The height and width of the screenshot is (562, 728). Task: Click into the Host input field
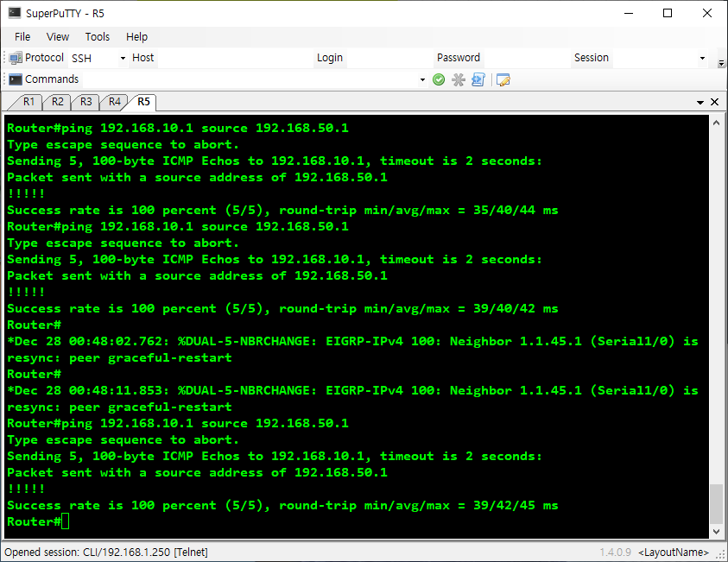pyautogui.click(x=236, y=58)
